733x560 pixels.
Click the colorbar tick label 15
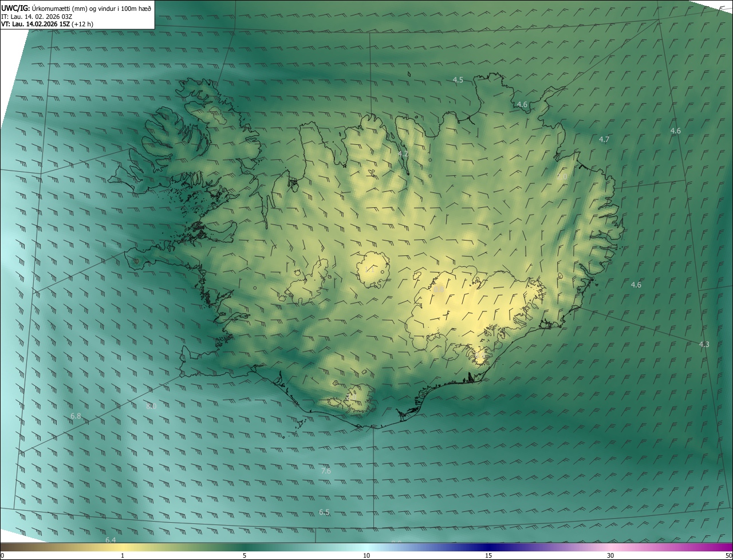pyautogui.click(x=488, y=555)
